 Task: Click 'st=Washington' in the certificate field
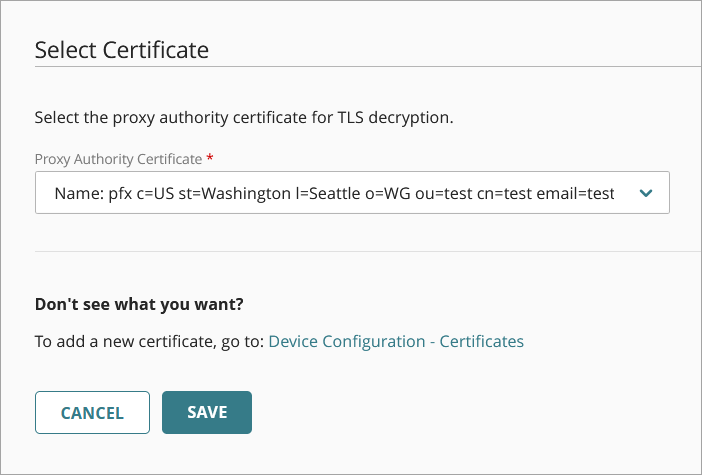click(243, 193)
